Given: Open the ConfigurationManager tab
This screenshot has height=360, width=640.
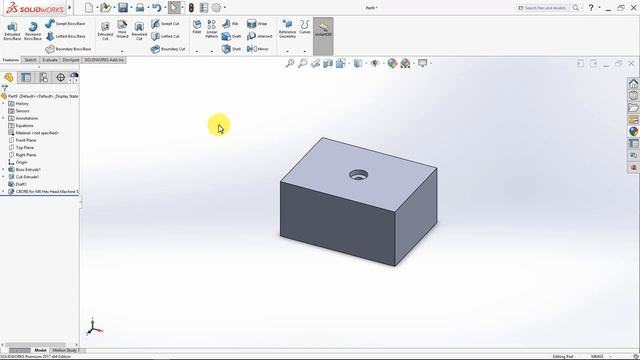Looking at the screenshot, I should tap(43, 78).
